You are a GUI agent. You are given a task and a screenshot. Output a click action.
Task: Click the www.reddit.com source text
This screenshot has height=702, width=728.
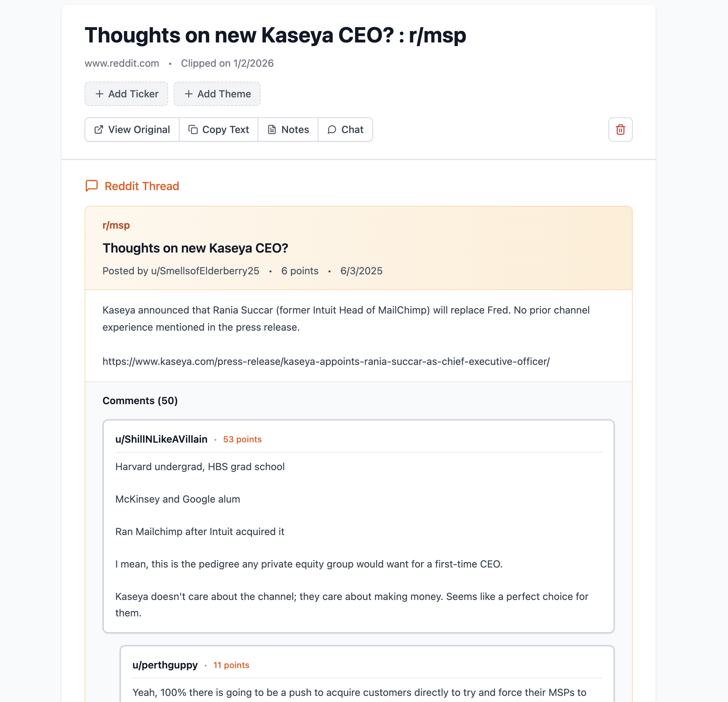pyautogui.click(x=122, y=63)
